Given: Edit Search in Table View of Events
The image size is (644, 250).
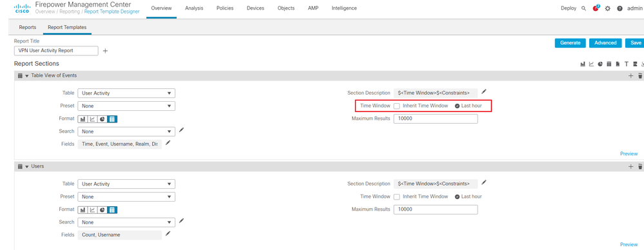Looking at the screenshot, I should click(x=182, y=130).
